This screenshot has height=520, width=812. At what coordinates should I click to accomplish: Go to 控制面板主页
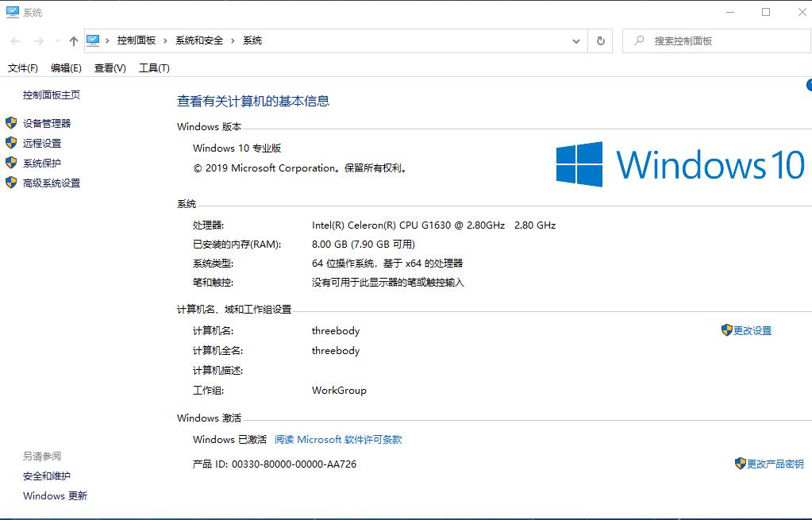point(52,94)
